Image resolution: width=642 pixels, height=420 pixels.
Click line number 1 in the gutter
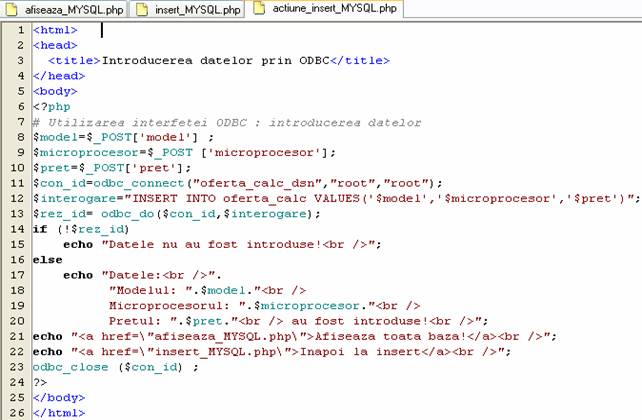(21, 30)
